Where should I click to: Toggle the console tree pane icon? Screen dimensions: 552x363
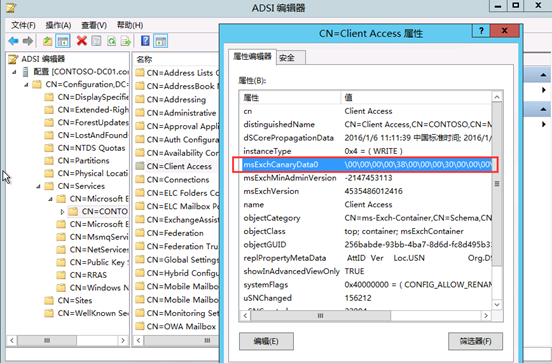click(63, 41)
